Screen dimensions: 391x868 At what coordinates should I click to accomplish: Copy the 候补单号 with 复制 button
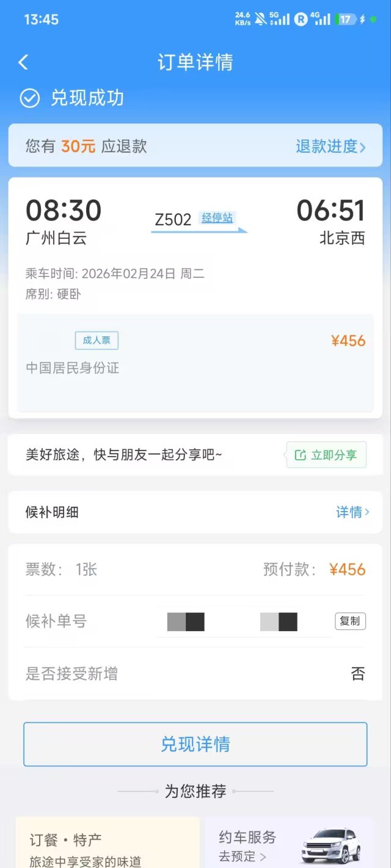click(x=350, y=621)
